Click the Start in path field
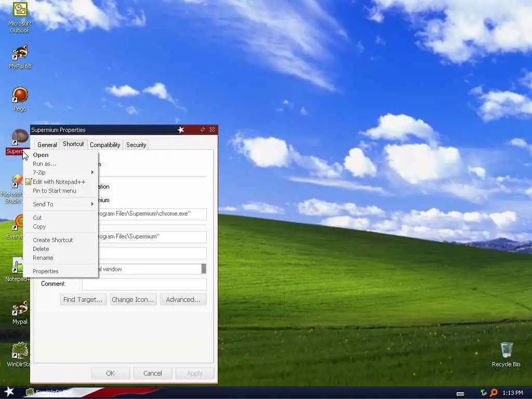532x399 pixels. click(152, 236)
